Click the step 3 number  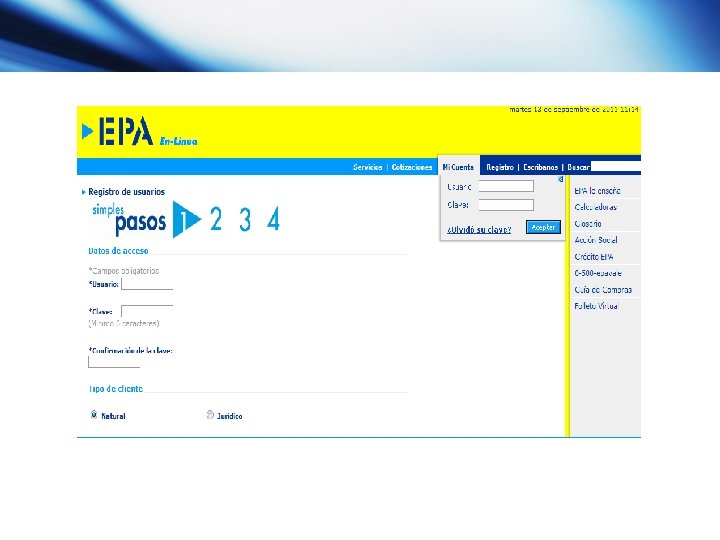pyautogui.click(x=245, y=219)
